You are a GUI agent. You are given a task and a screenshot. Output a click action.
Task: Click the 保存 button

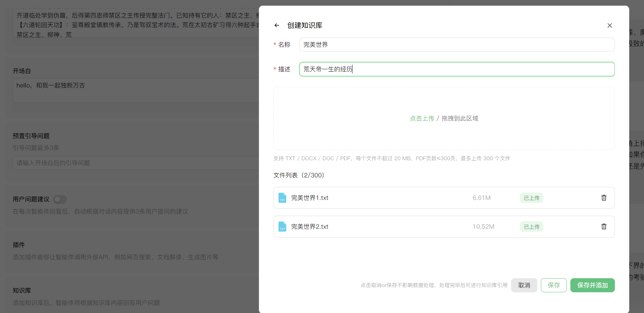click(554, 285)
